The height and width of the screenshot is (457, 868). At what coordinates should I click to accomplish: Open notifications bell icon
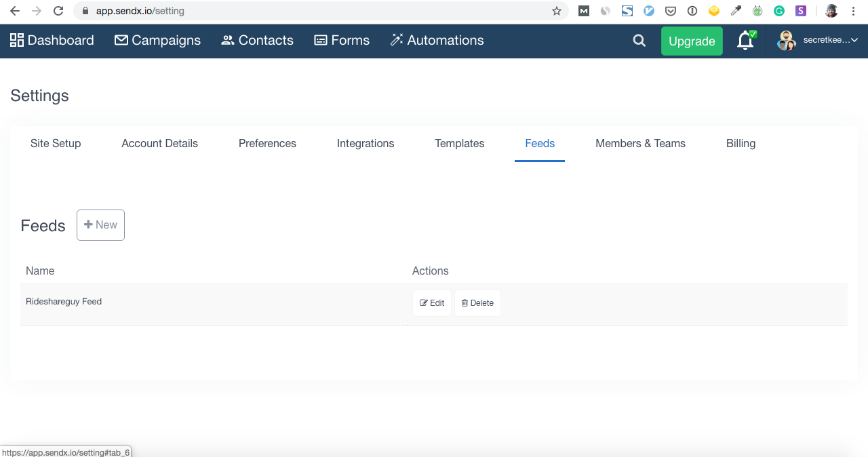tap(746, 41)
